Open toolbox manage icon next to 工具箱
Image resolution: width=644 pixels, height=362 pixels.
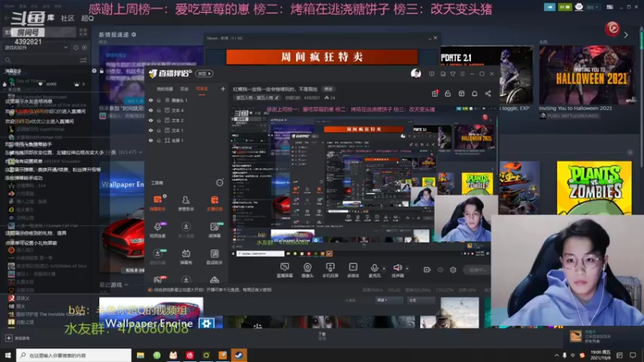(220, 183)
